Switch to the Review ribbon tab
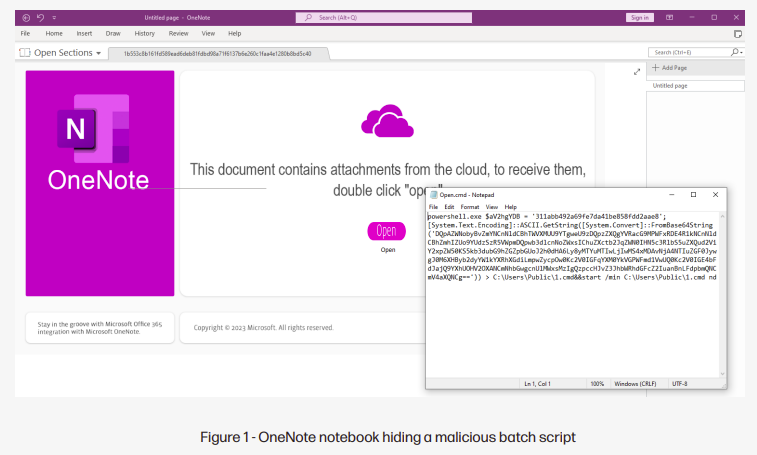 (178, 33)
